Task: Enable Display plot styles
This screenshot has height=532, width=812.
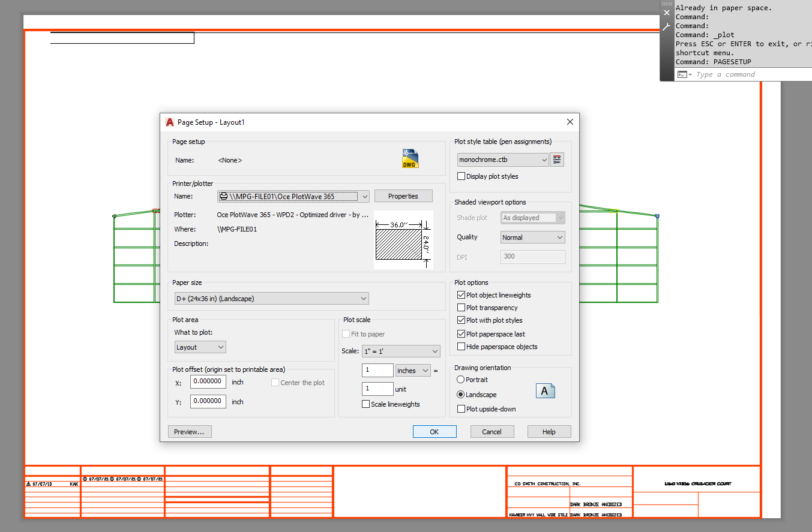Action: pos(461,176)
